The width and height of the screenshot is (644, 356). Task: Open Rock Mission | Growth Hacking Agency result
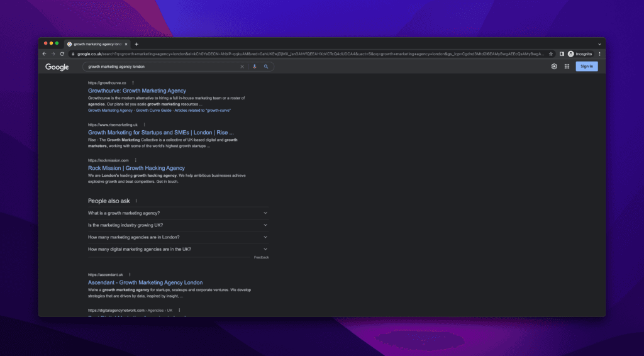click(x=136, y=168)
